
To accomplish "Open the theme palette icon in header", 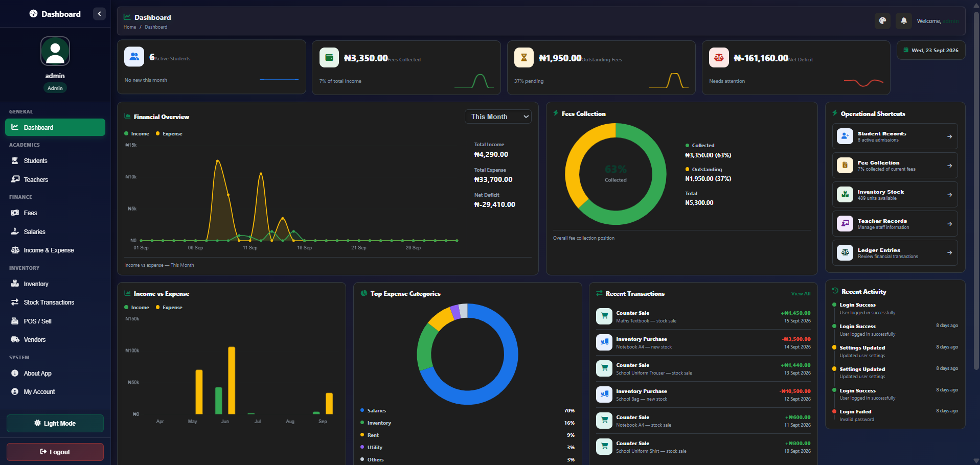I will 882,20.
